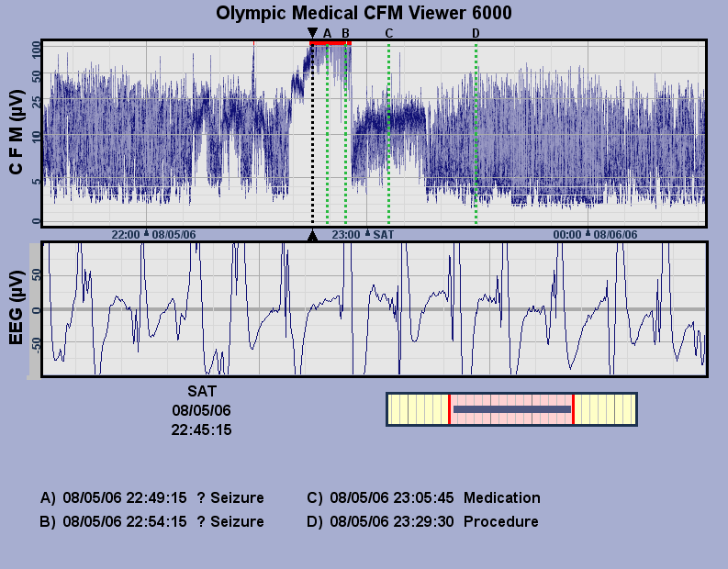Click event marker C above the CFM trace

388,33
